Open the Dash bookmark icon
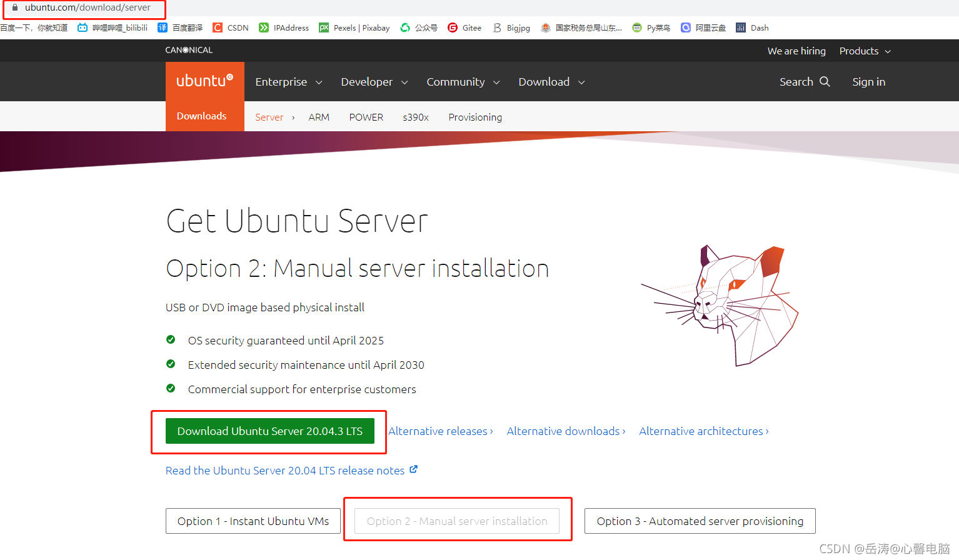 [x=741, y=27]
